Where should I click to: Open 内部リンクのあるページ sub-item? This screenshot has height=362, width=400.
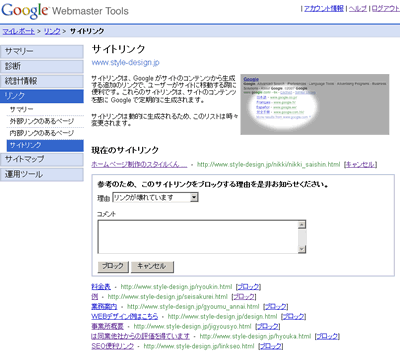click(42, 133)
